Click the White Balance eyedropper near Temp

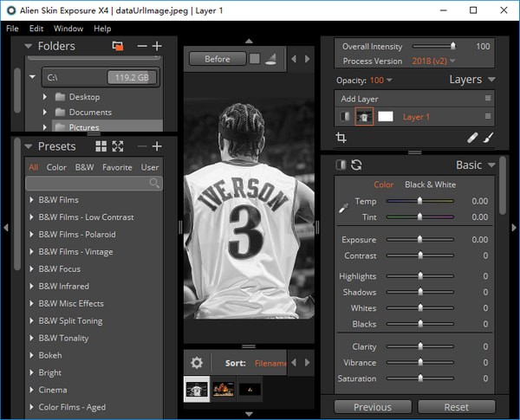coord(345,206)
